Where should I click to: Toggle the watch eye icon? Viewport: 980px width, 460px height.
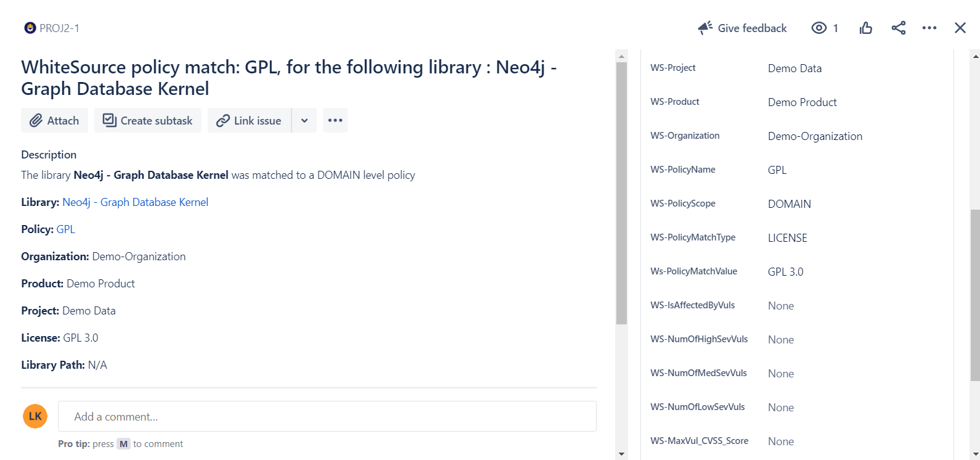[819, 28]
